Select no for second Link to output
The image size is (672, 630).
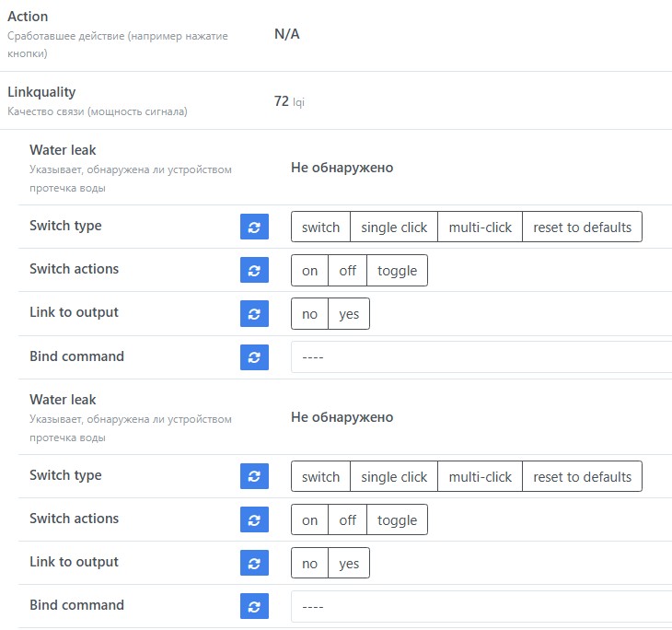309,564
